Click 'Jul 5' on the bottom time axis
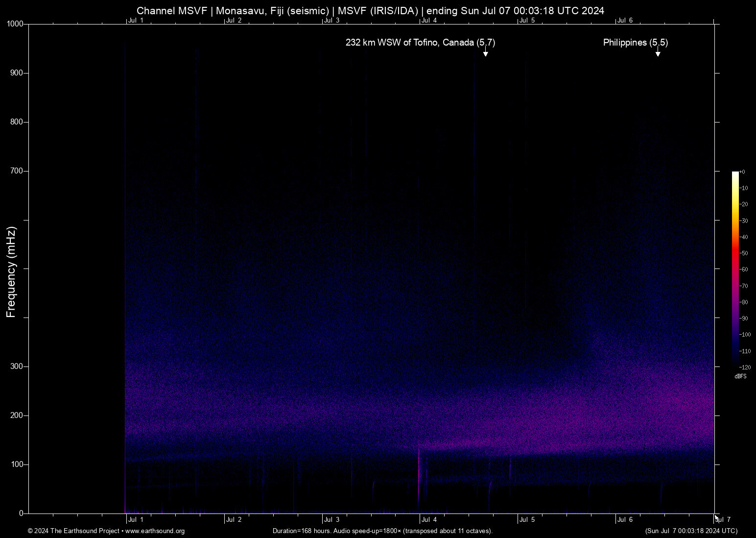Screen dimensions: 756x538 click(527, 520)
